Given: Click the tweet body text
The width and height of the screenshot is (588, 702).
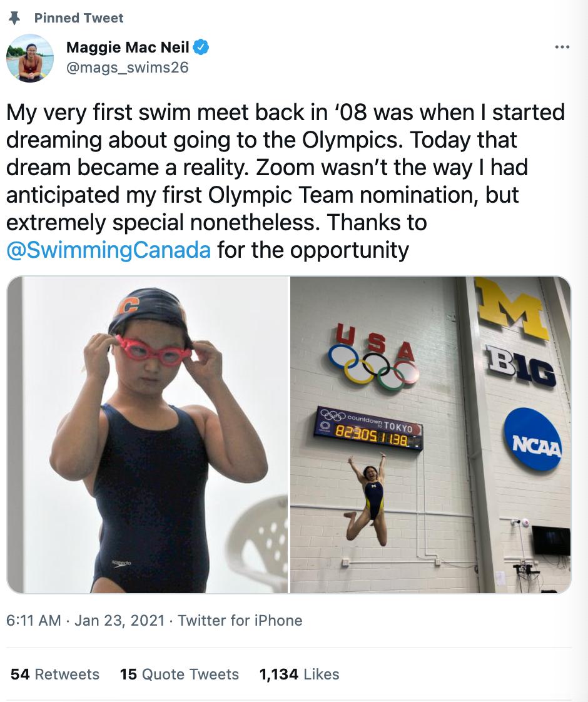Looking at the screenshot, I should click(x=285, y=181).
